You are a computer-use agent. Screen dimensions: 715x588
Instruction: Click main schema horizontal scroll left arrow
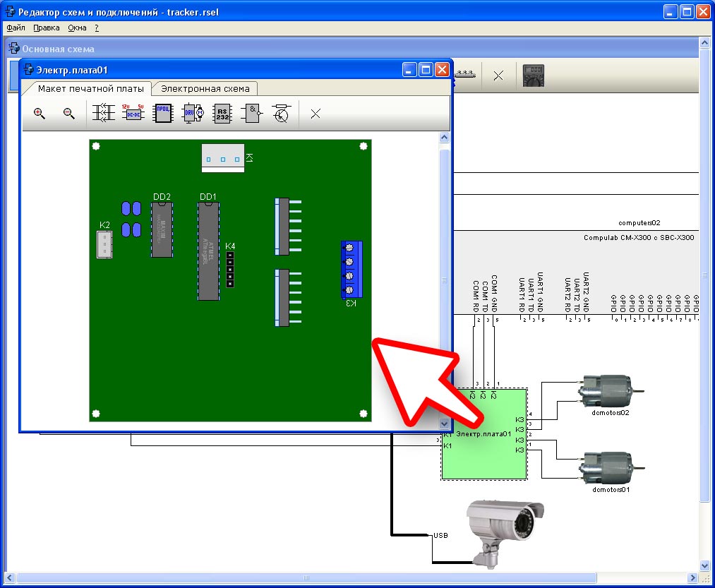(10, 577)
